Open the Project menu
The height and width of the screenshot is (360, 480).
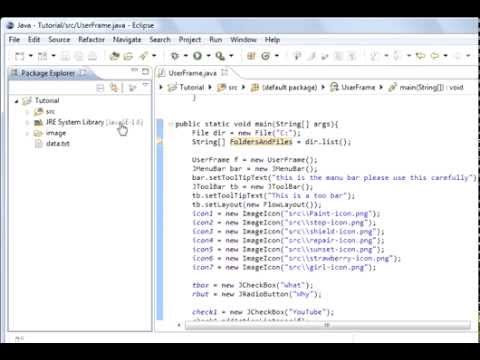[190, 40]
